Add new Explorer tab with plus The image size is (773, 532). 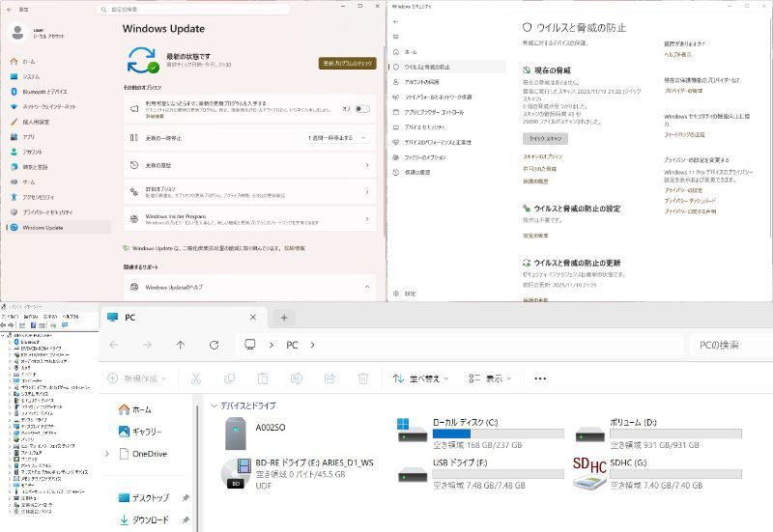click(284, 318)
